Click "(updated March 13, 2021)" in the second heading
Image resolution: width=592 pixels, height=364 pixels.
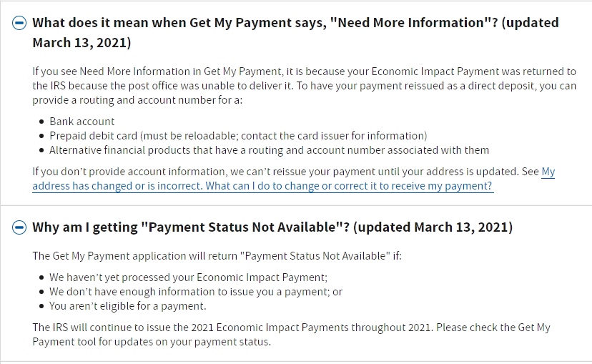pos(433,227)
